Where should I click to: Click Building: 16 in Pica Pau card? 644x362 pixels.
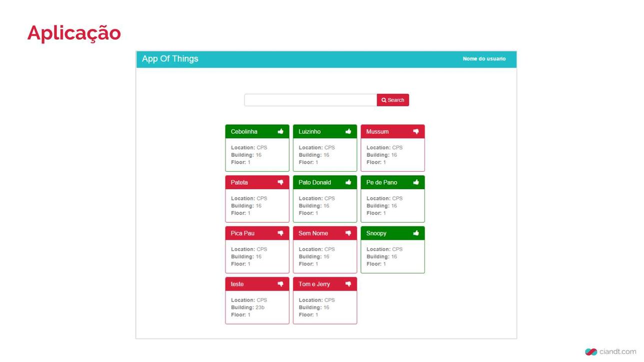[x=246, y=257]
